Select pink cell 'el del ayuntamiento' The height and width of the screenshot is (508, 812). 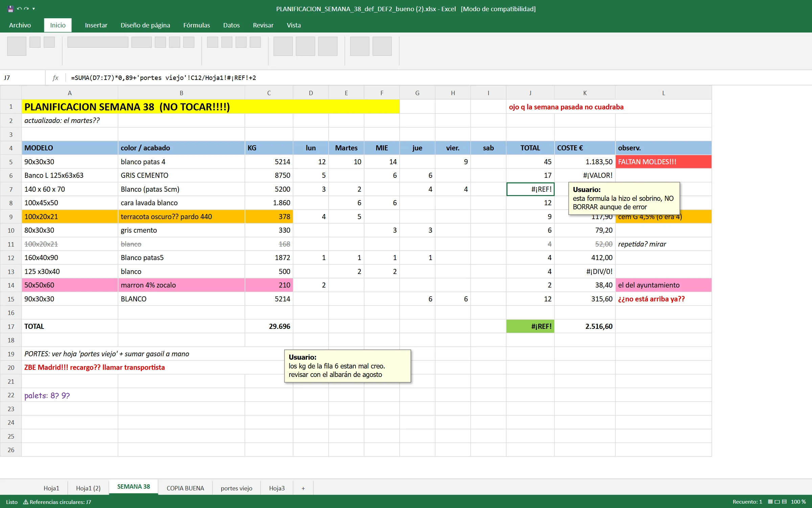(663, 285)
